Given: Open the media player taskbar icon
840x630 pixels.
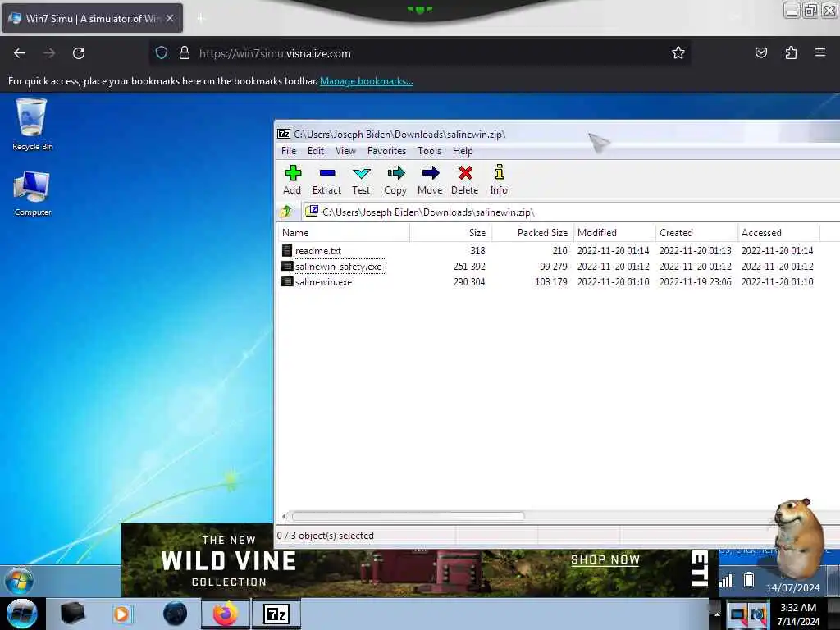Looking at the screenshot, I should tap(122, 614).
